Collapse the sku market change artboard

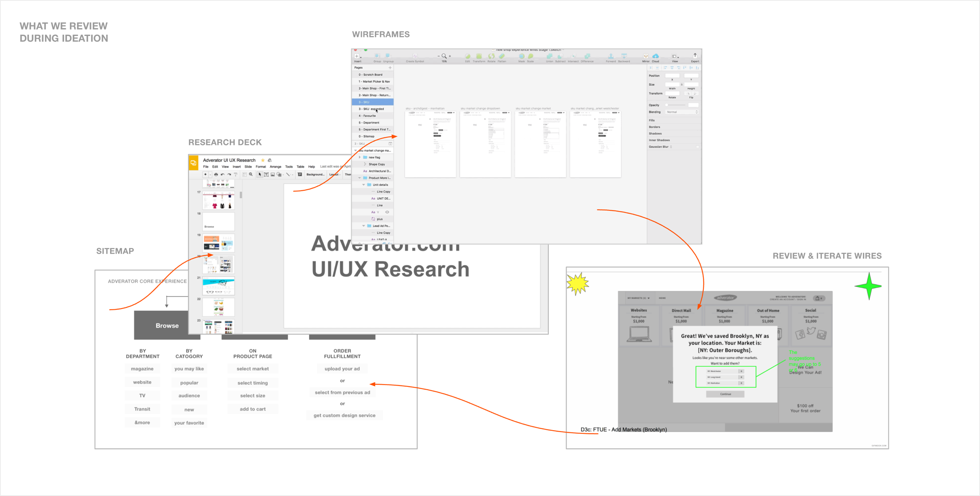point(356,151)
